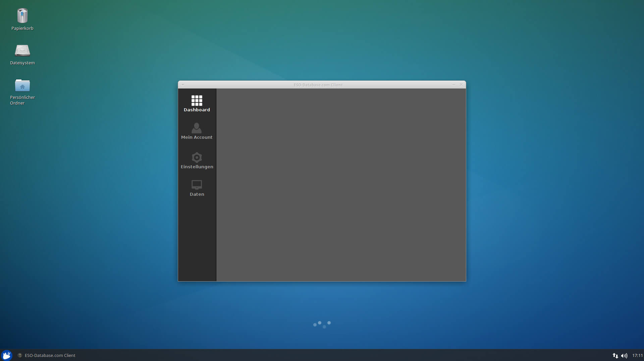644x361 pixels.
Task: Open the volume tray icon
Action: pyautogui.click(x=624, y=356)
